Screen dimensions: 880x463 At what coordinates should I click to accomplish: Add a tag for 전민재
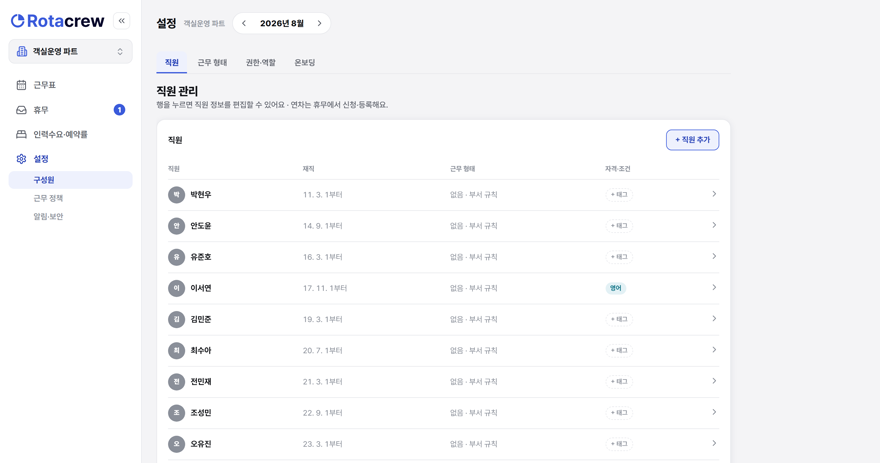619,382
